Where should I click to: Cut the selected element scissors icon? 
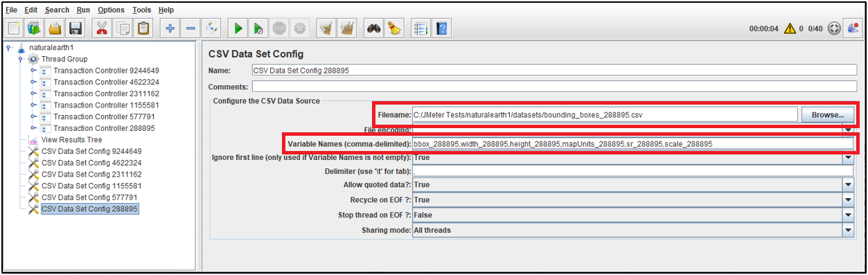coord(103,28)
